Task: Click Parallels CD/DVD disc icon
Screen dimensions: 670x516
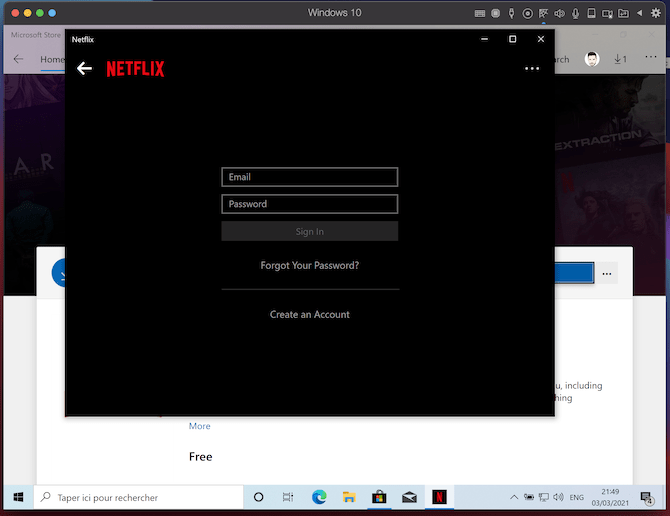Action: [x=528, y=14]
